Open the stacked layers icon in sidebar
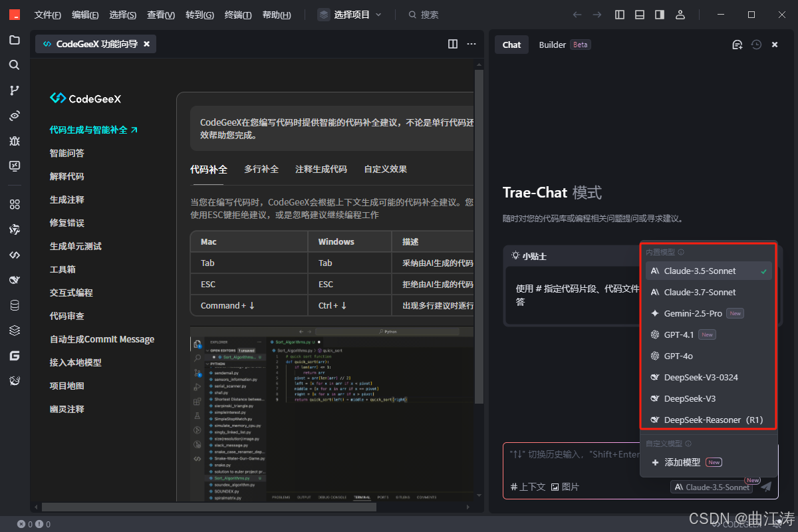This screenshot has height=532, width=798. pyautogui.click(x=15, y=331)
